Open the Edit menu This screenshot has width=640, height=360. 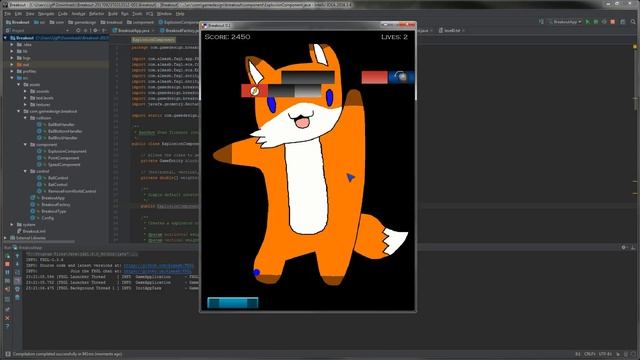point(18,13)
